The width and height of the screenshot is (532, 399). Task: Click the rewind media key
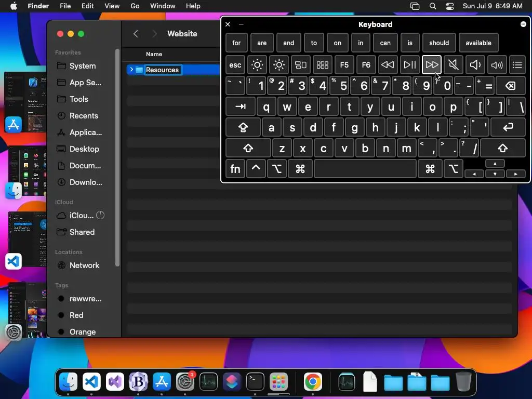point(388,64)
